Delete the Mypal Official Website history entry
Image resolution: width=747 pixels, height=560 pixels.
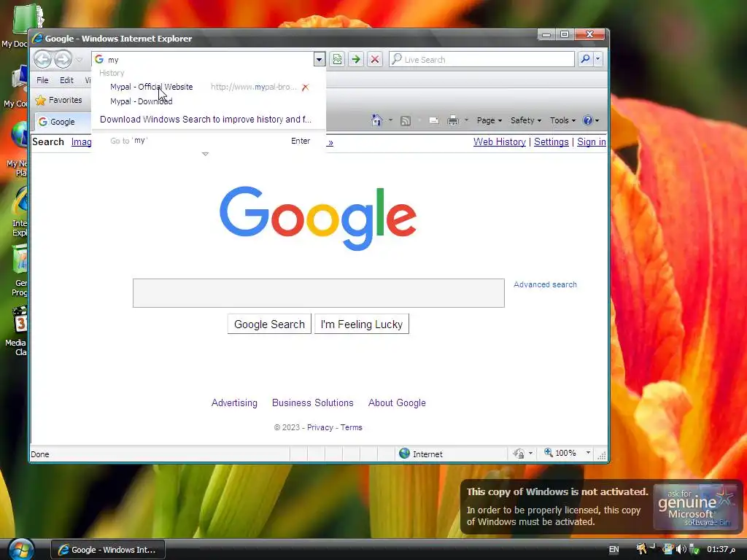[306, 87]
